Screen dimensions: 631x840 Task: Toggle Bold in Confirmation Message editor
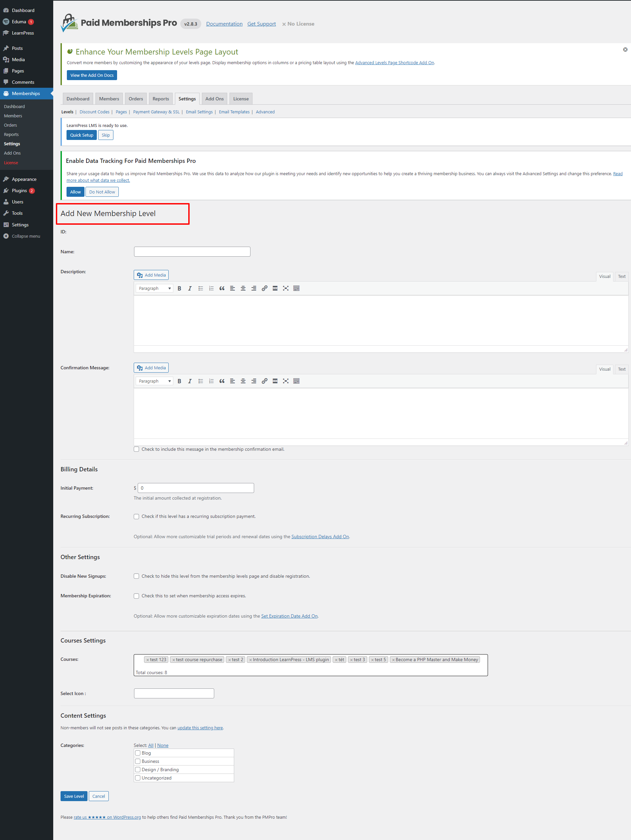coord(179,381)
